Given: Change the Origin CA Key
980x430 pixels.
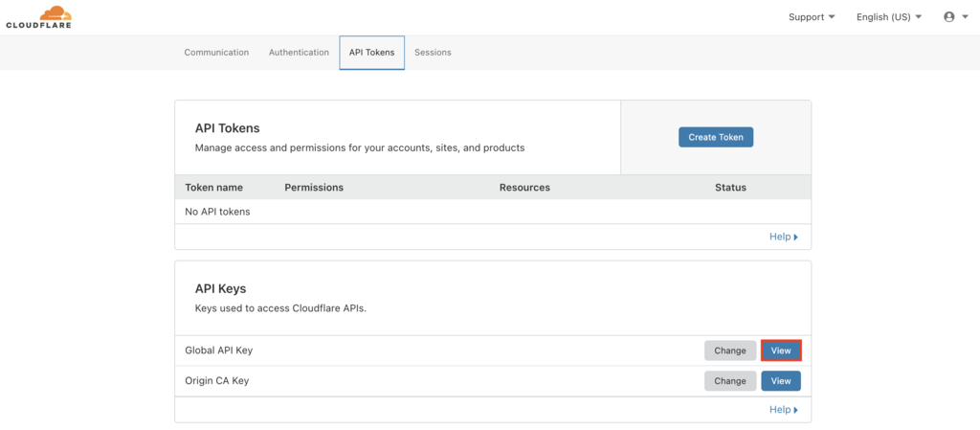Looking at the screenshot, I should 729,381.
